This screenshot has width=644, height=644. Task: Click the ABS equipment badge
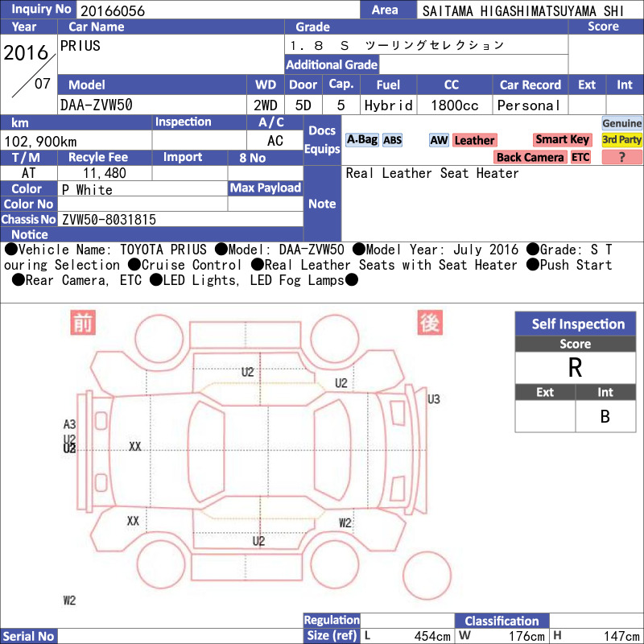click(x=392, y=140)
